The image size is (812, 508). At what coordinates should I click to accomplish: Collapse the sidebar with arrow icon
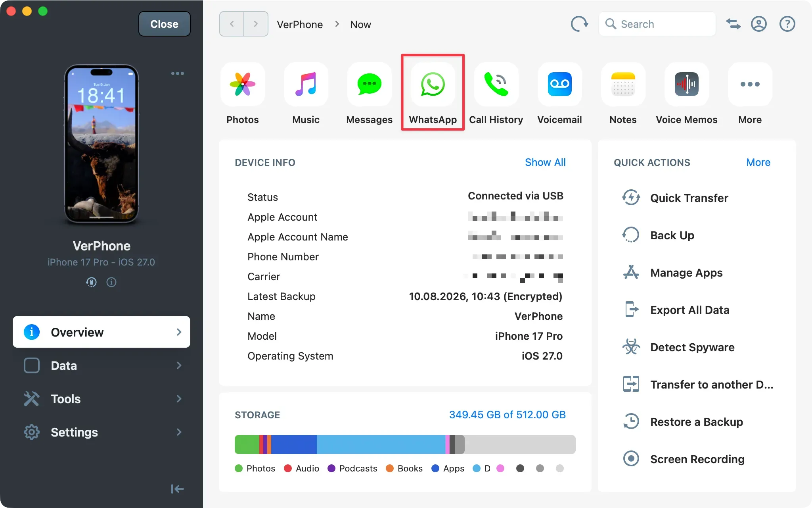point(177,489)
